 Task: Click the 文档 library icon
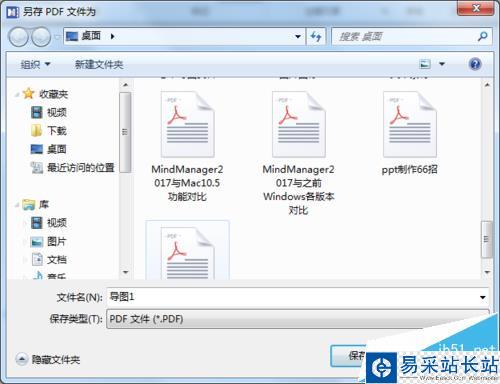click(x=37, y=259)
